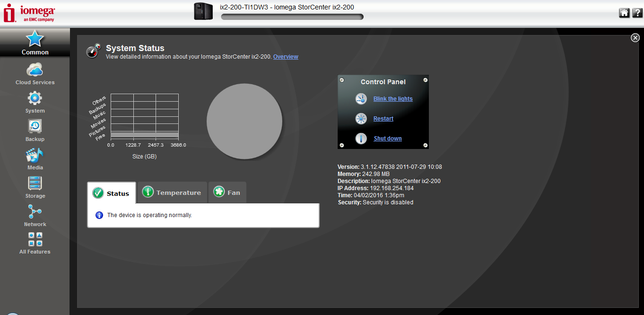Click the Shut down power icon
The image size is (644, 315).
(x=361, y=139)
